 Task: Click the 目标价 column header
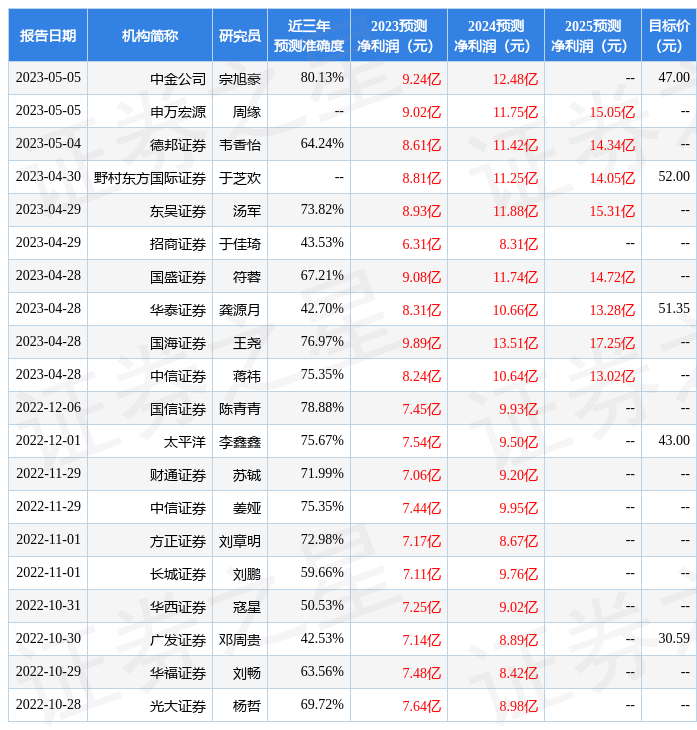click(669, 35)
